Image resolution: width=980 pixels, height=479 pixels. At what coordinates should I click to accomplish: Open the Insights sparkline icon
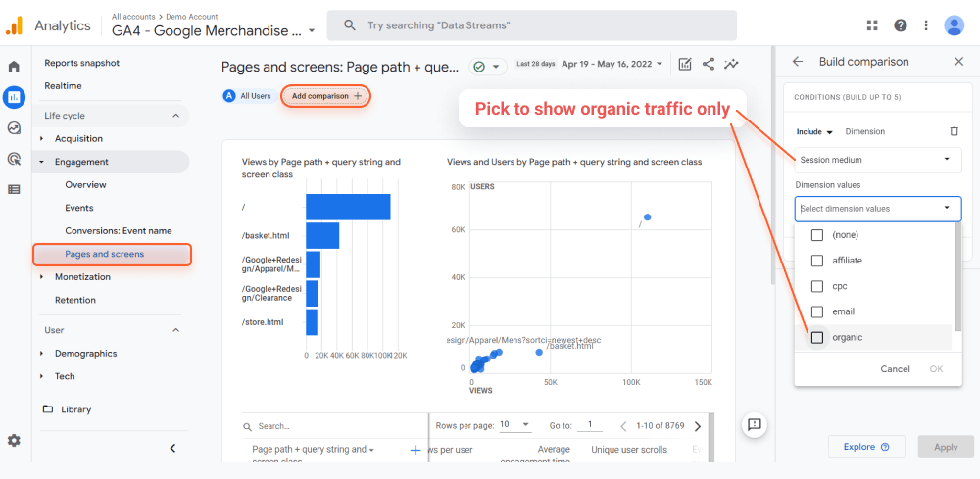pyautogui.click(x=731, y=64)
